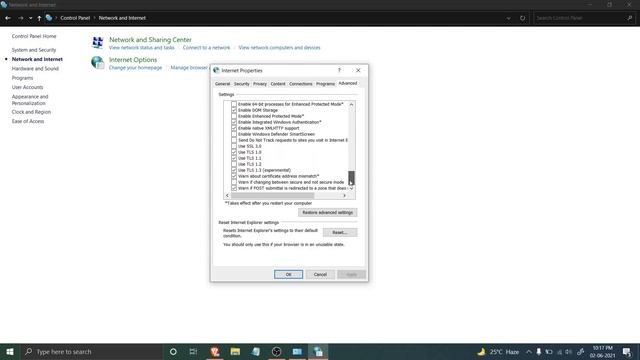This screenshot has height=360, width=640.
Task: Expand the address bar history dropdown
Action: pos(508,18)
